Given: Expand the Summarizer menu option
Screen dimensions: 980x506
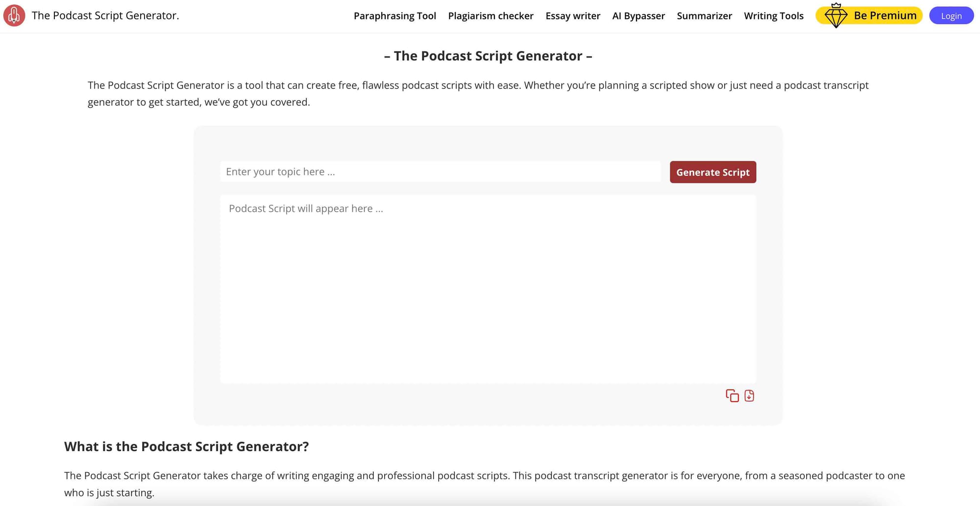Looking at the screenshot, I should pos(704,16).
